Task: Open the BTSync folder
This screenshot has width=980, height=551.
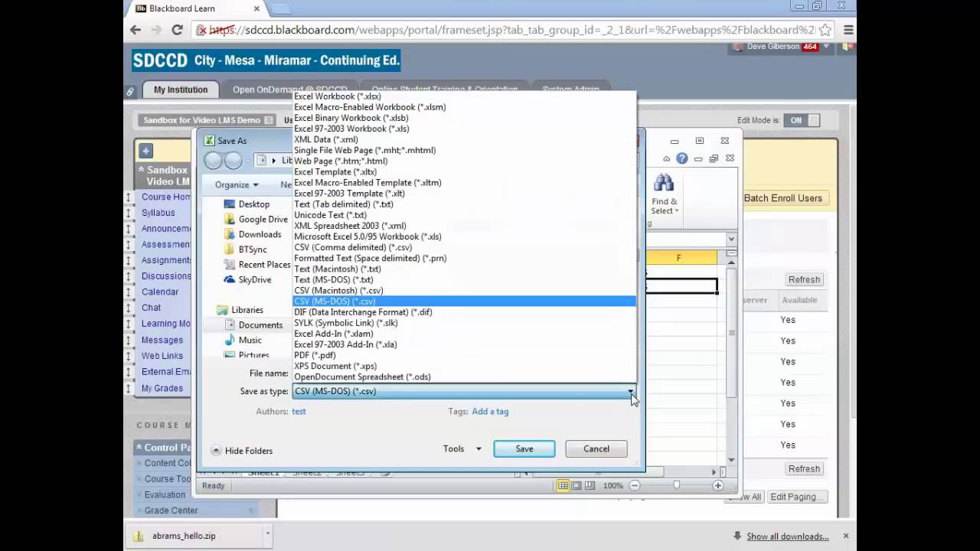Action: click(x=245, y=249)
